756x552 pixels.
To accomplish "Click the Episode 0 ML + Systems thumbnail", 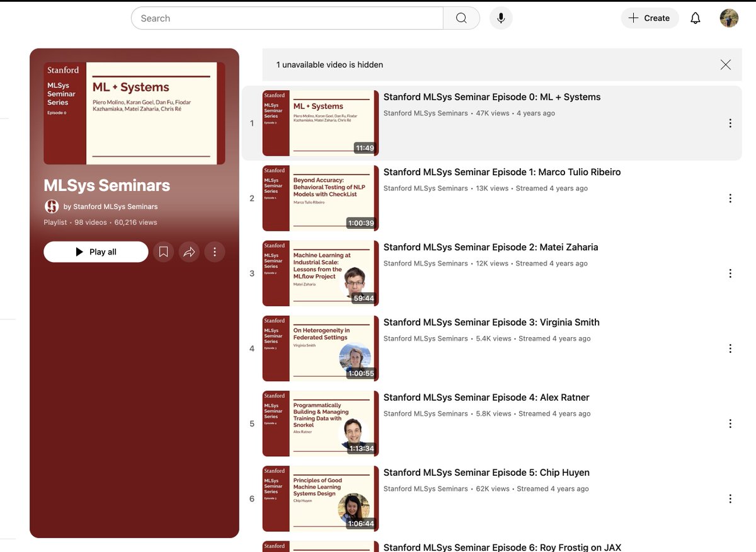I will pyautogui.click(x=319, y=123).
